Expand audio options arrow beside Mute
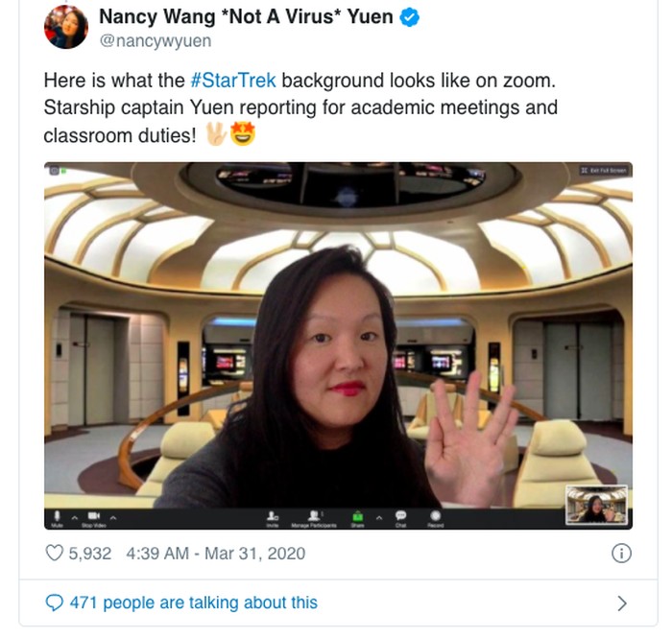Screen dimensions: 672x639 73,514
